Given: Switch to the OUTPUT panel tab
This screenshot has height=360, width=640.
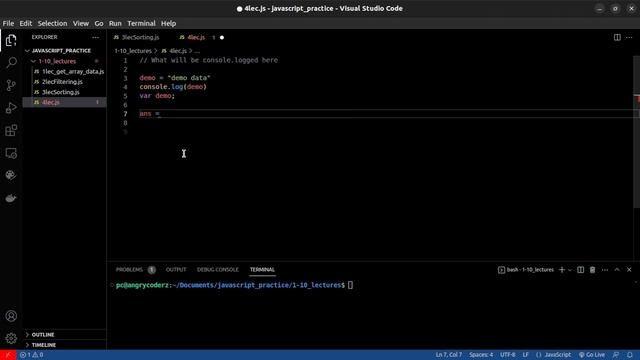Looking at the screenshot, I should [176, 270].
